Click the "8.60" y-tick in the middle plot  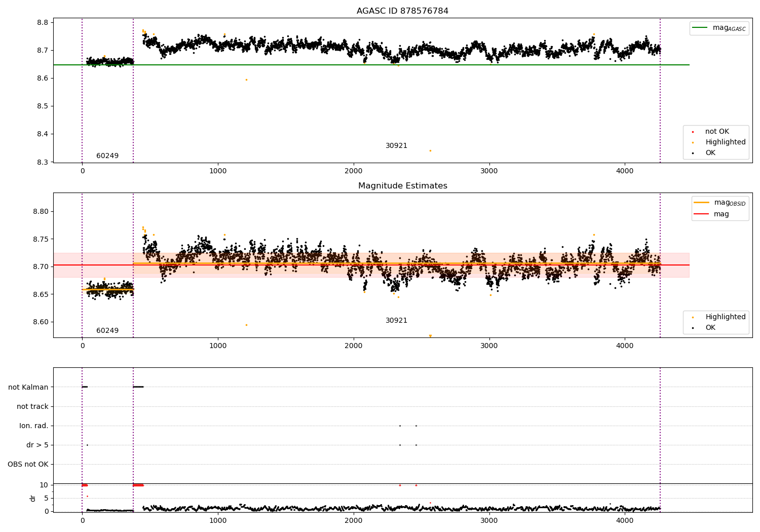[41, 322]
